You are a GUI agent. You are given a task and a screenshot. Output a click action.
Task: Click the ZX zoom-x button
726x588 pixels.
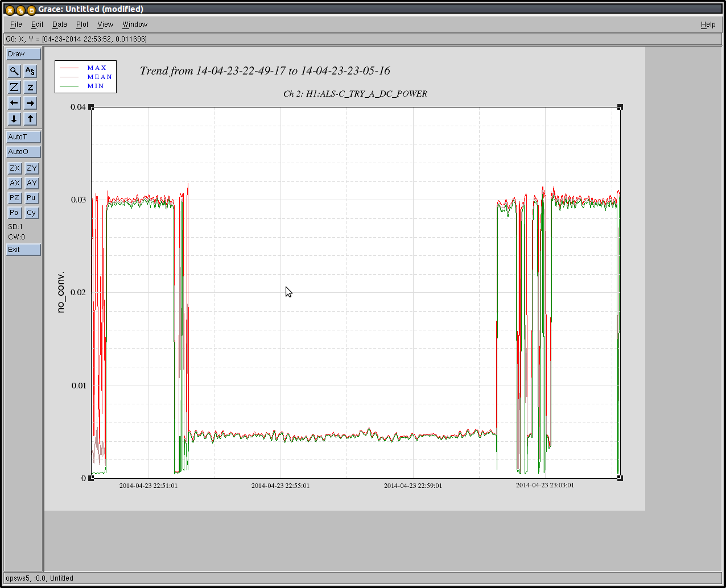point(14,168)
